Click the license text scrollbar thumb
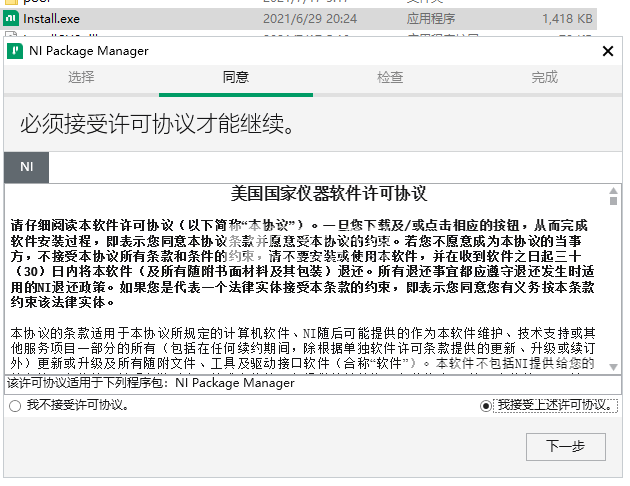 [613, 200]
